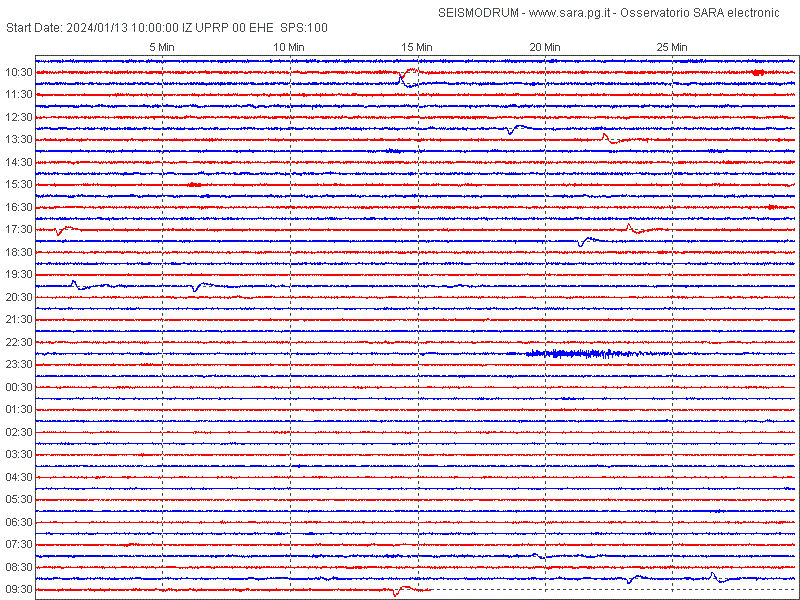Click the 19:30 time row label

[19, 274]
